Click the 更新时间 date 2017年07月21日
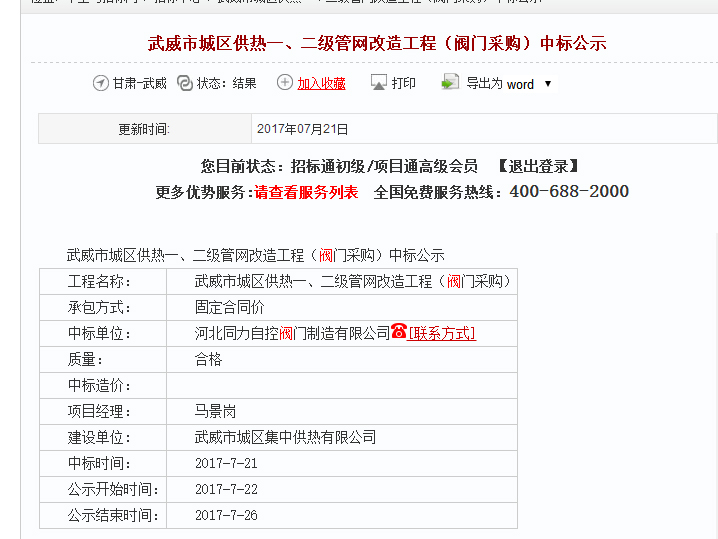Screen dimensions: 718x539 (302, 129)
